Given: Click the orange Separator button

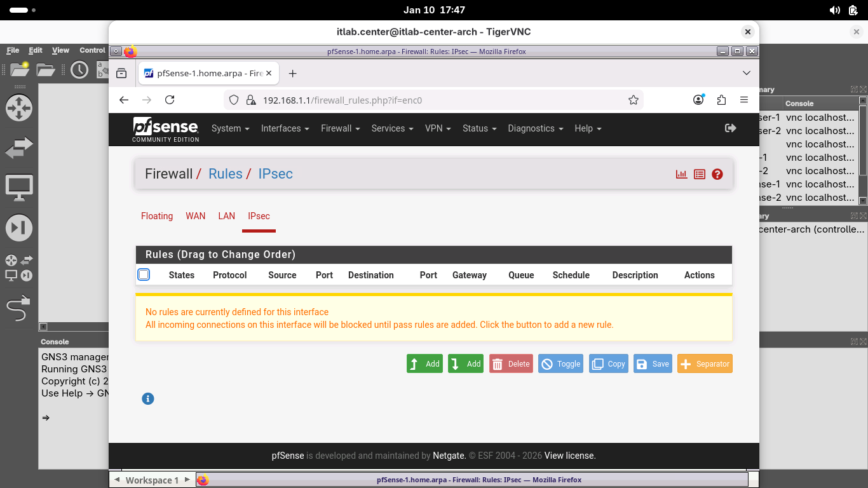Looking at the screenshot, I should (705, 364).
